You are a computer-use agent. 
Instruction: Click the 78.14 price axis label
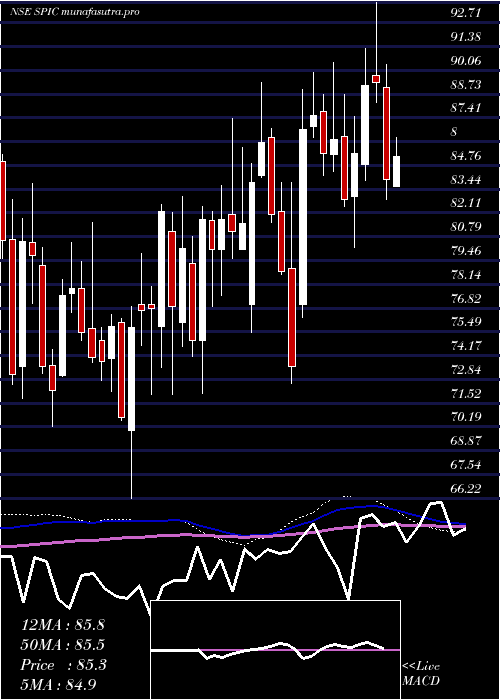pos(466,275)
